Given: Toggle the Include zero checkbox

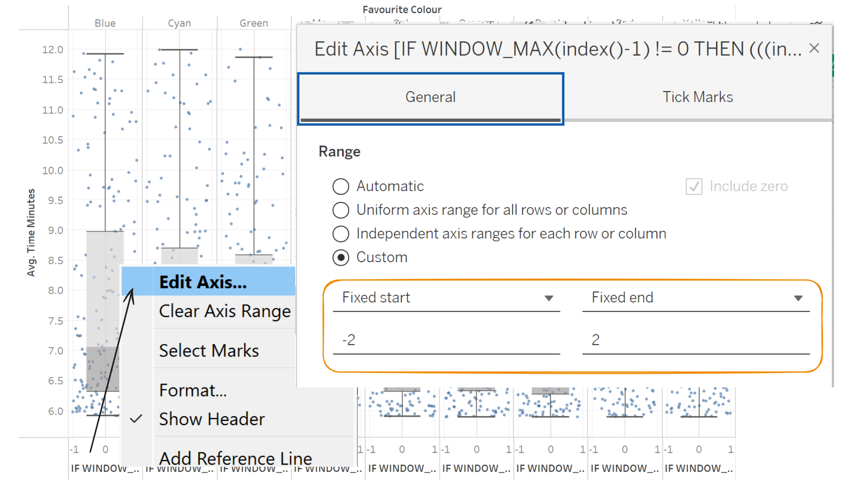Looking at the screenshot, I should (694, 186).
